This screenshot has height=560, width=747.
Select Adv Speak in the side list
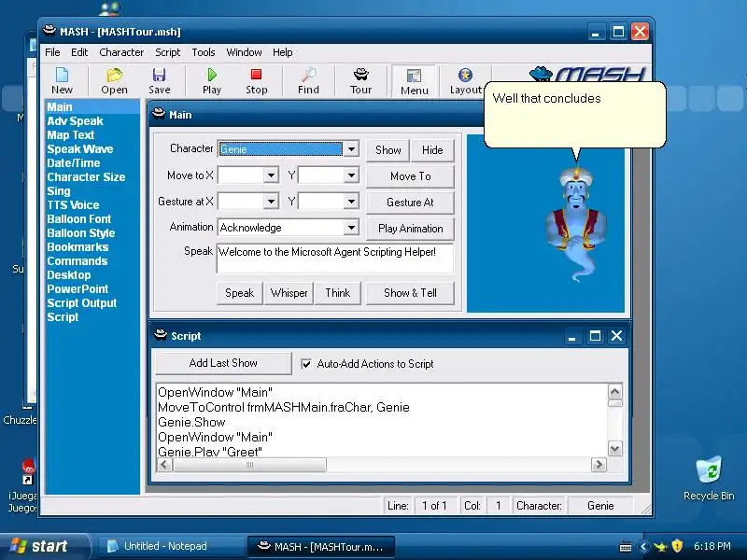[76, 121]
